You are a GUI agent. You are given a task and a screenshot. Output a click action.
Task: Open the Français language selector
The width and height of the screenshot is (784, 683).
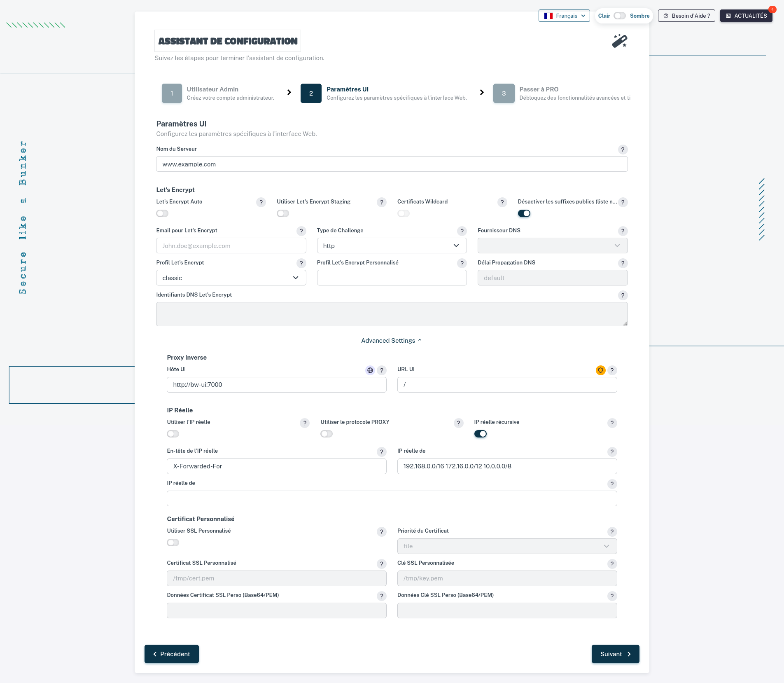click(564, 16)
